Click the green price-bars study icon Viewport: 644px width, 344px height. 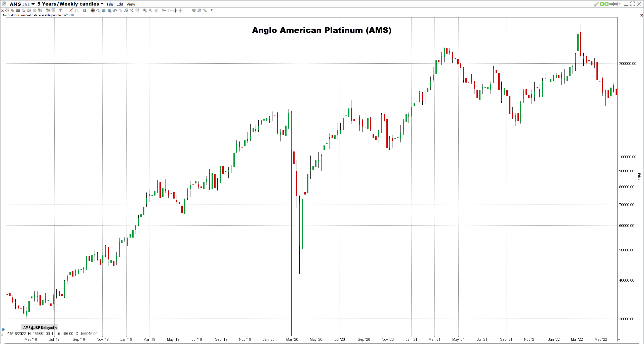(126, 10)
